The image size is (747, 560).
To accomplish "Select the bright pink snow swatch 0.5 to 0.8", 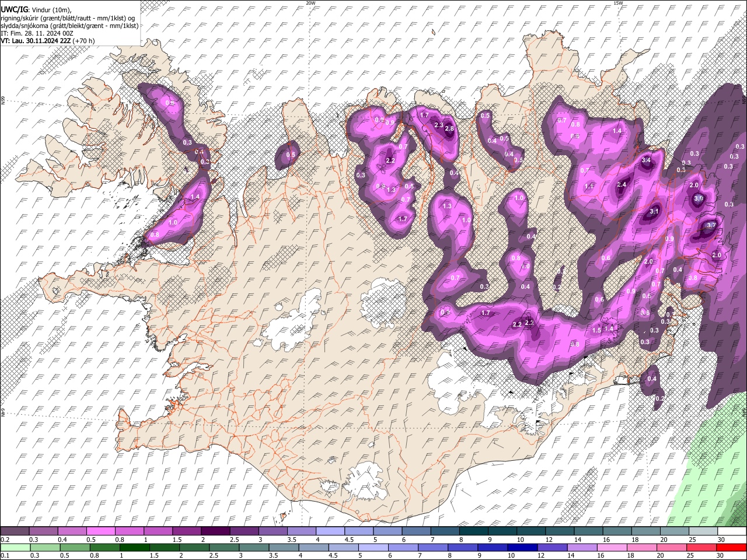I will [x=100, y=531].
